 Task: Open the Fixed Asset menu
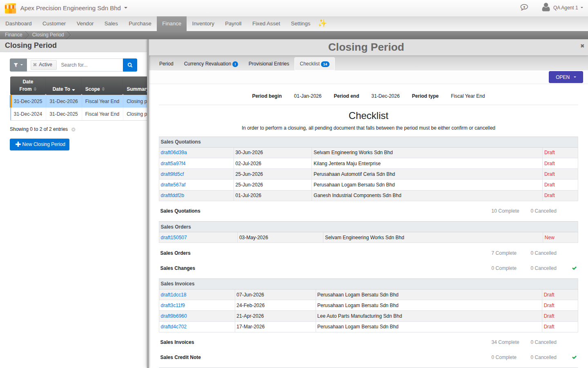pos(266,24)
